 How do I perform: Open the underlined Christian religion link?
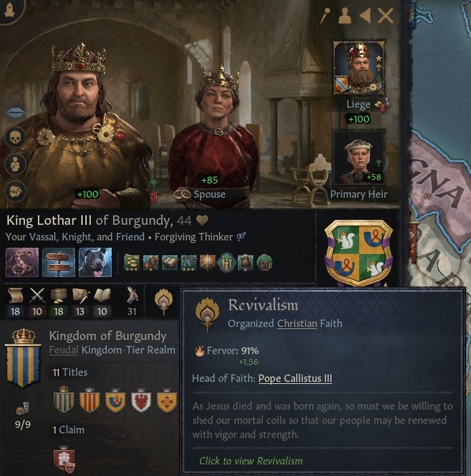point(297,324)
